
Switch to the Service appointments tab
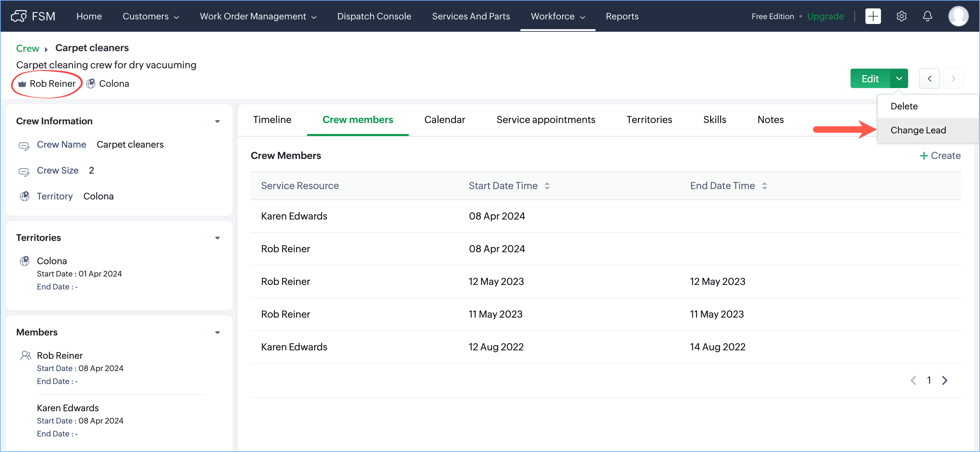546,120
